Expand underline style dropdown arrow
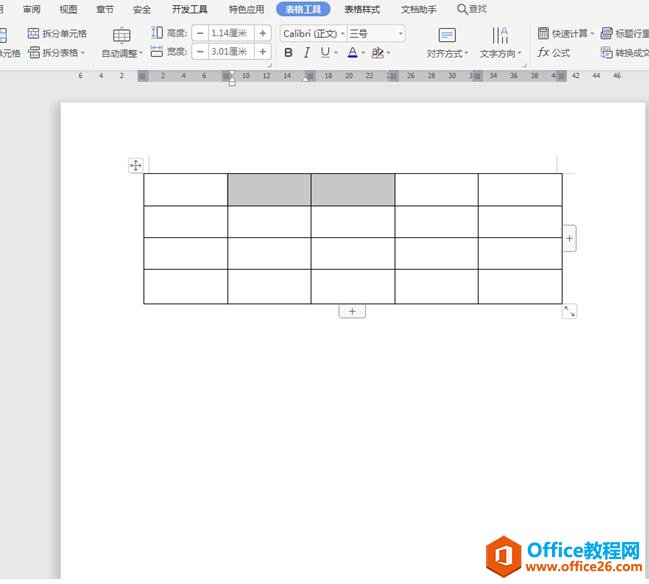 [336, 53]
